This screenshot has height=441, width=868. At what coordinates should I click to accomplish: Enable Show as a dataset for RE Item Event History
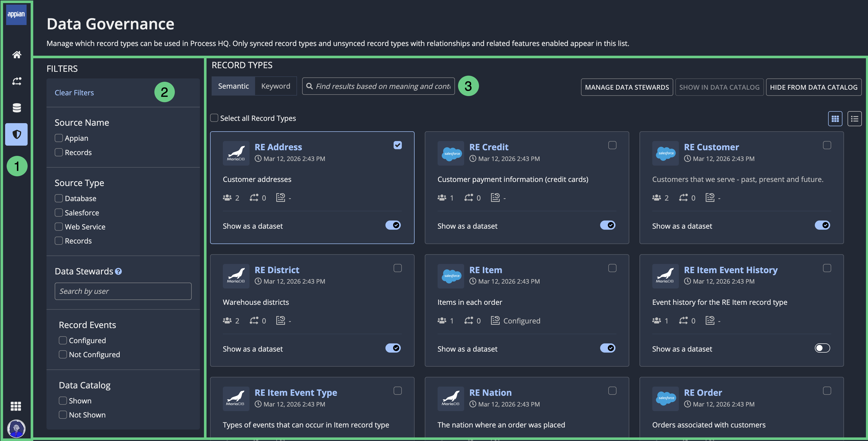(x=822, y=348)
